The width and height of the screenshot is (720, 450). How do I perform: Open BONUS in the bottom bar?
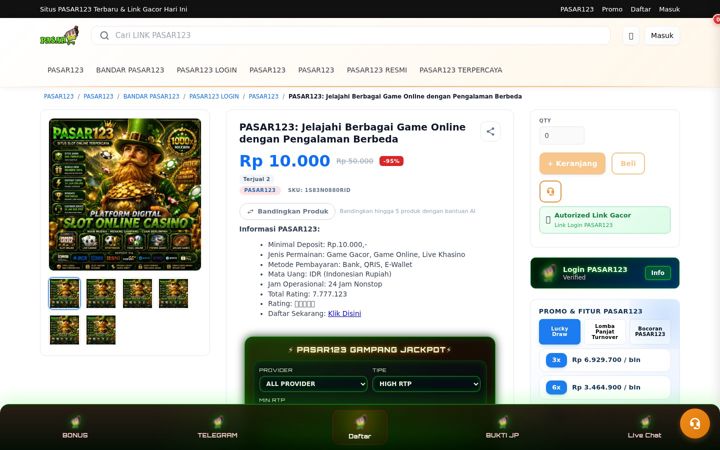pyautogui.click(x=75, y=428)
